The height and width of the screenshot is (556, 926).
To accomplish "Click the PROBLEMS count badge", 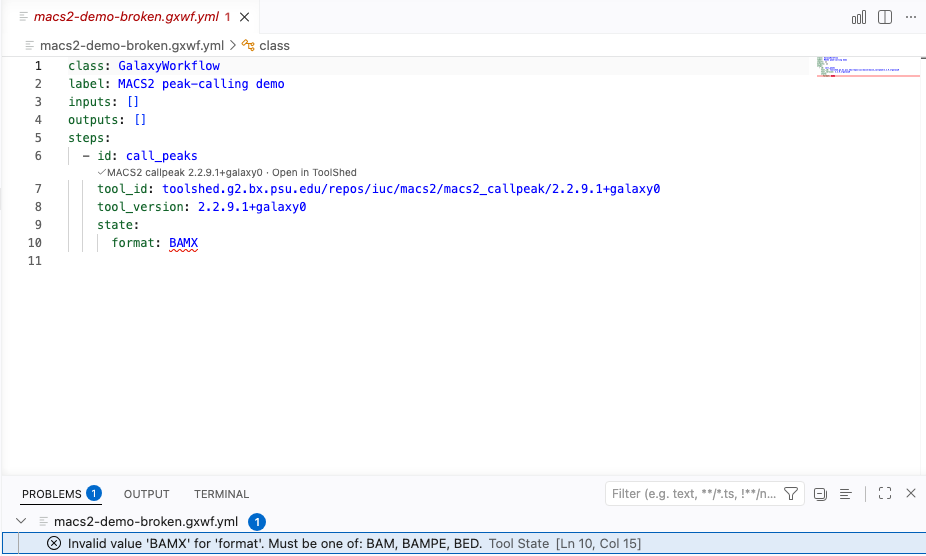I will pyautogui.click(x=93, y=493).
